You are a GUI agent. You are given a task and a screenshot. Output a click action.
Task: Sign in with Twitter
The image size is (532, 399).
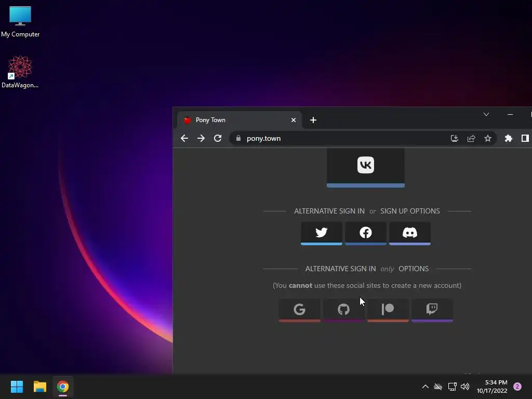point(321,233)
